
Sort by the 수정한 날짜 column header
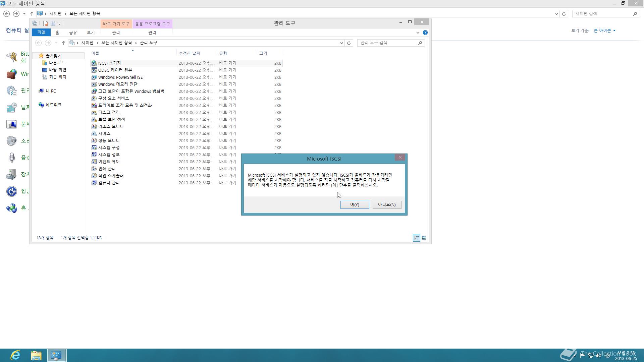(x=197, y=53)
